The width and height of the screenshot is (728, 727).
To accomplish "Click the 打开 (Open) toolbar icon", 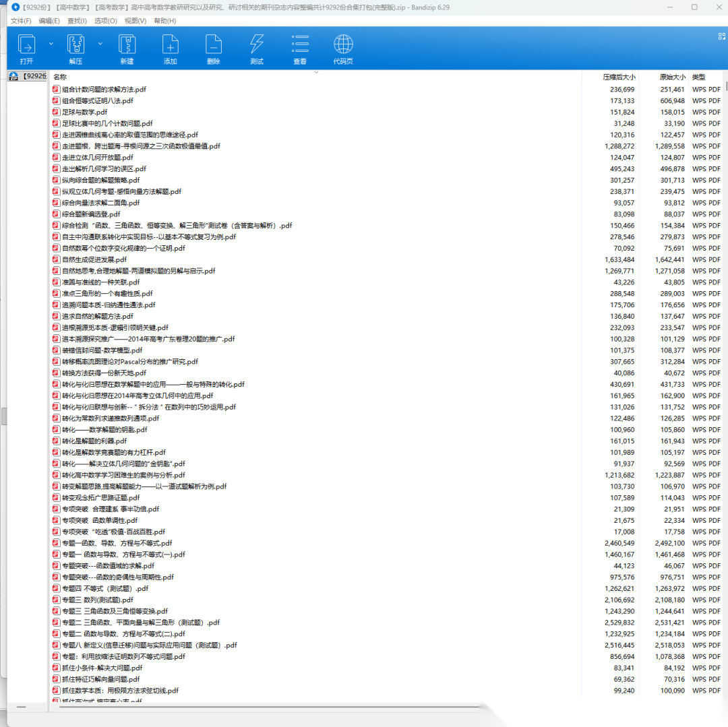I will pyautogui.click(x=26, y=45).
